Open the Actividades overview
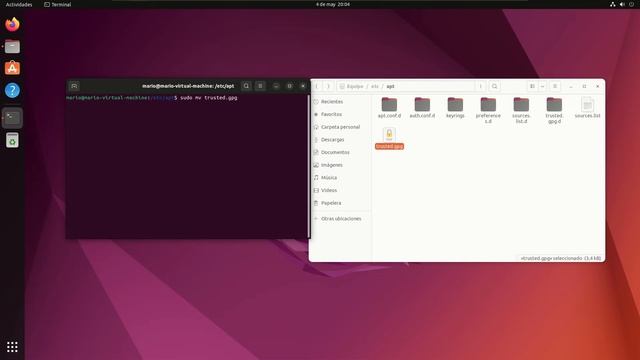 [19, 4]
